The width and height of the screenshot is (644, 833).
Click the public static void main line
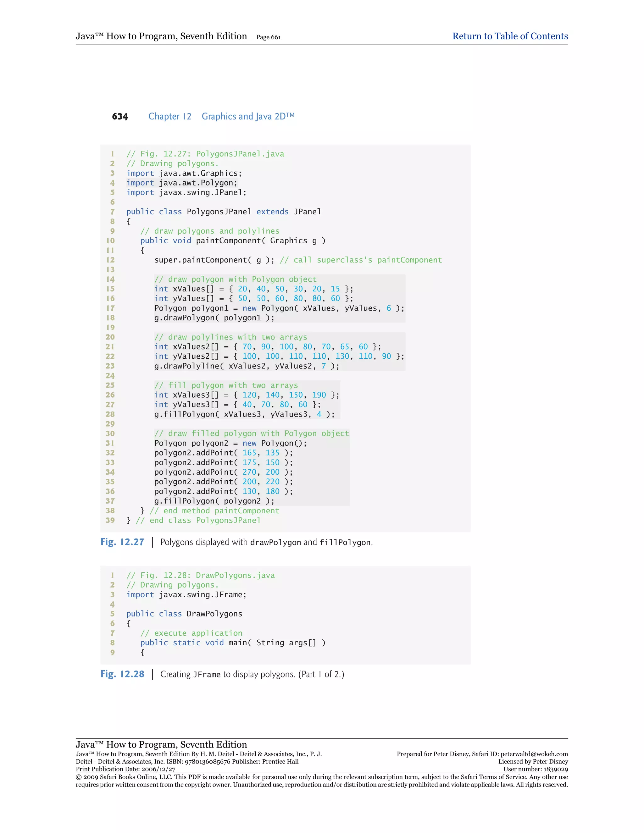233,643
